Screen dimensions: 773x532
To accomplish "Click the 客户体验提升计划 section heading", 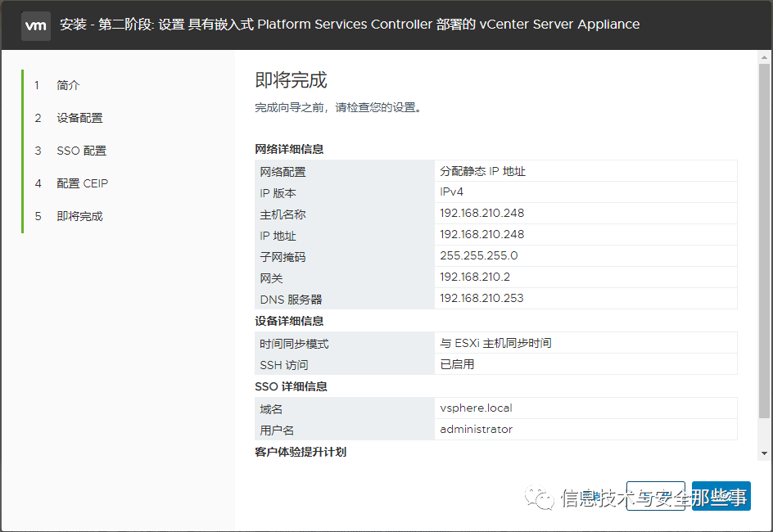I will pyautogui.click(x=301, y=452).
